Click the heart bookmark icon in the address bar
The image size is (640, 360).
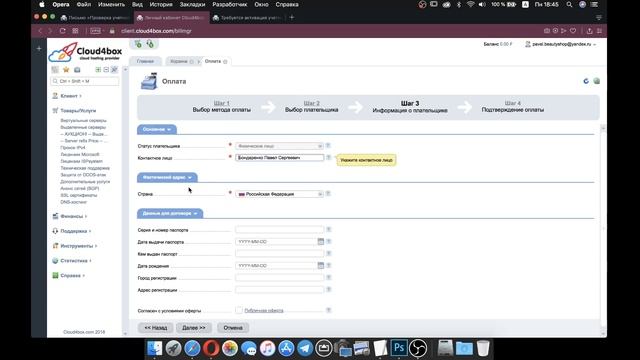[573, 31]
